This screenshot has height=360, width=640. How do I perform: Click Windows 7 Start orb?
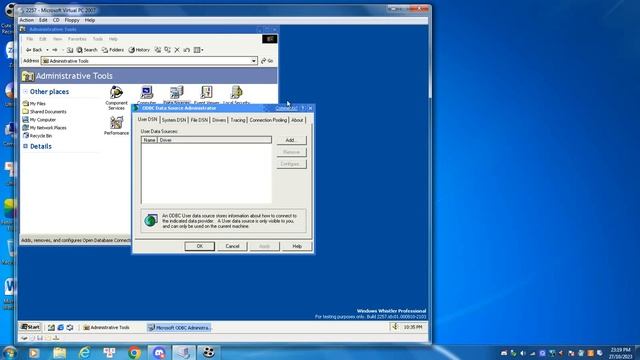9,352
